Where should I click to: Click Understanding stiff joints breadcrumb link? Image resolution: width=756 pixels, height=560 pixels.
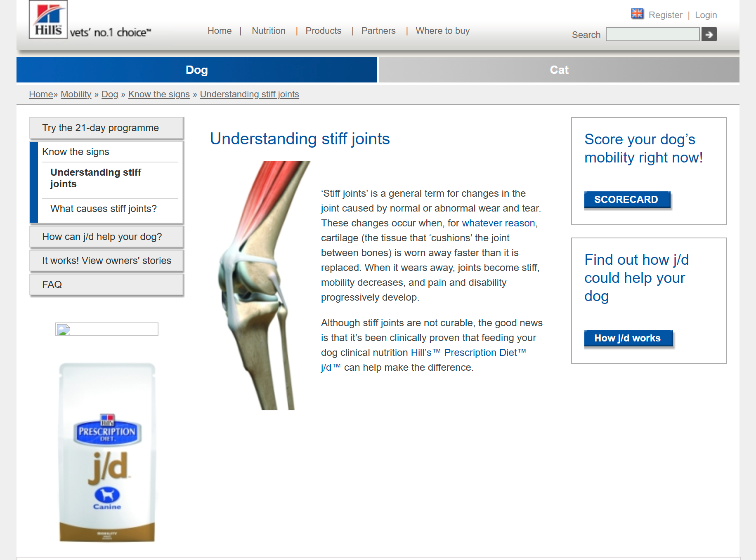pos(250,94)
